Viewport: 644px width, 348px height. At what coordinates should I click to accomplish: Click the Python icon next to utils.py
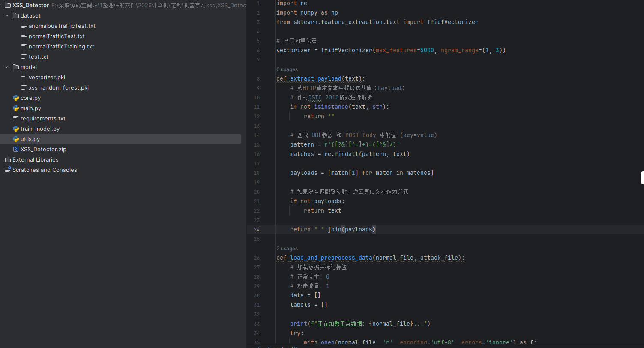tap(16, 139)
